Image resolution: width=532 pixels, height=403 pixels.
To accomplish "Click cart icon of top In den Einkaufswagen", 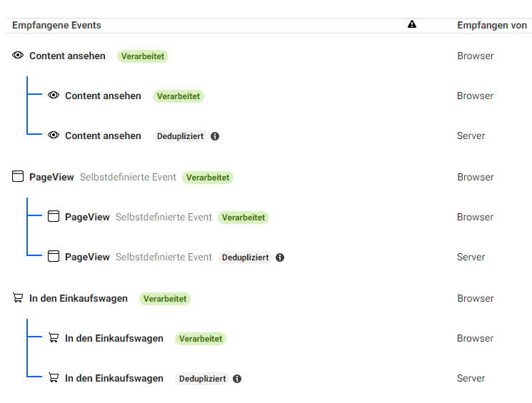I will coord(18,298).
